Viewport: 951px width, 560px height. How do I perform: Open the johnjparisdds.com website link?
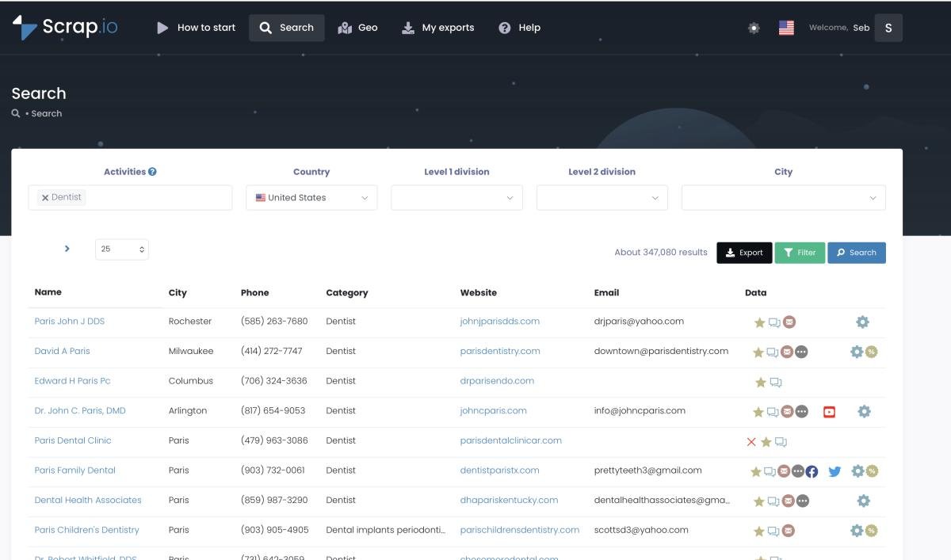[499, 322]
